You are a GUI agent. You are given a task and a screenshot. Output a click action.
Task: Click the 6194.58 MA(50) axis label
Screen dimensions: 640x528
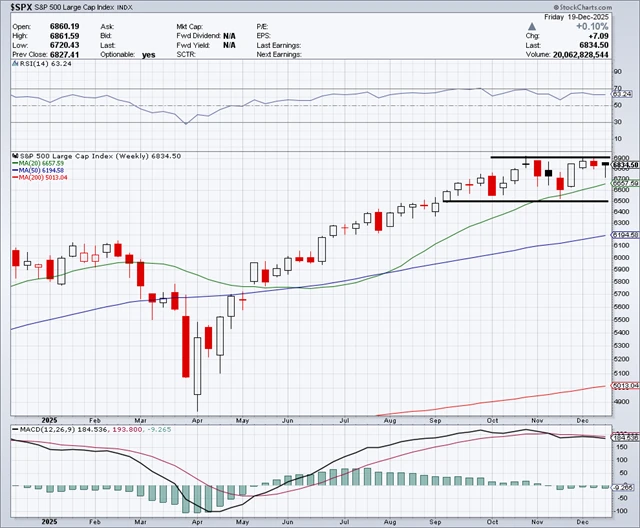point(626,235)
